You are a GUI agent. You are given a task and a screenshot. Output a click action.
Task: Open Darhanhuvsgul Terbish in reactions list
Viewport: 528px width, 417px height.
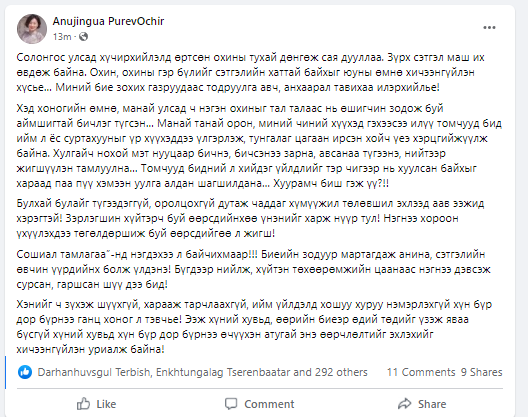click(94, 372)
